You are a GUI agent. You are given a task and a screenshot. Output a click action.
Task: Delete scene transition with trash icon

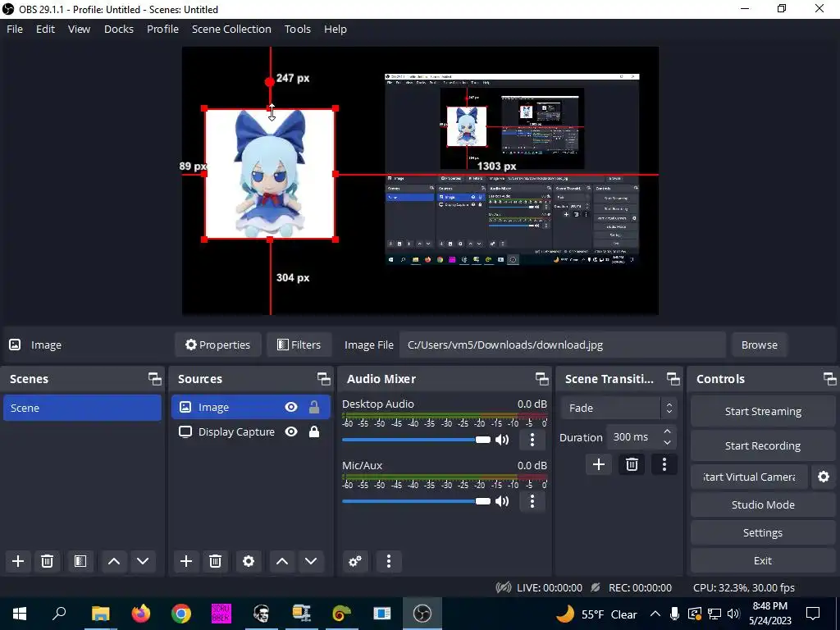coord(632,464)
